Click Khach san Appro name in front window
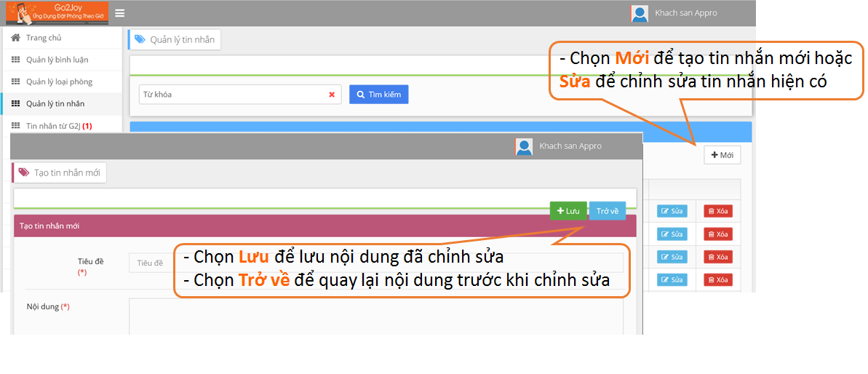868x374 pixels. (x=570, y=146)
